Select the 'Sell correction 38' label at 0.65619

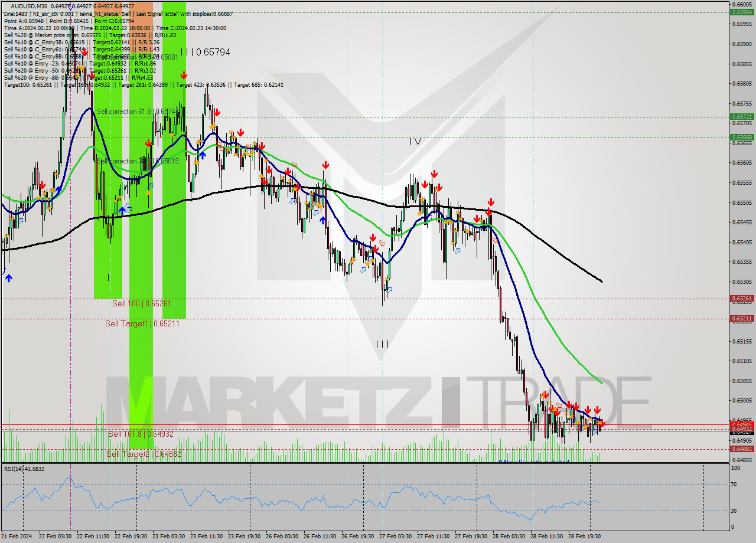pos(137,161)
